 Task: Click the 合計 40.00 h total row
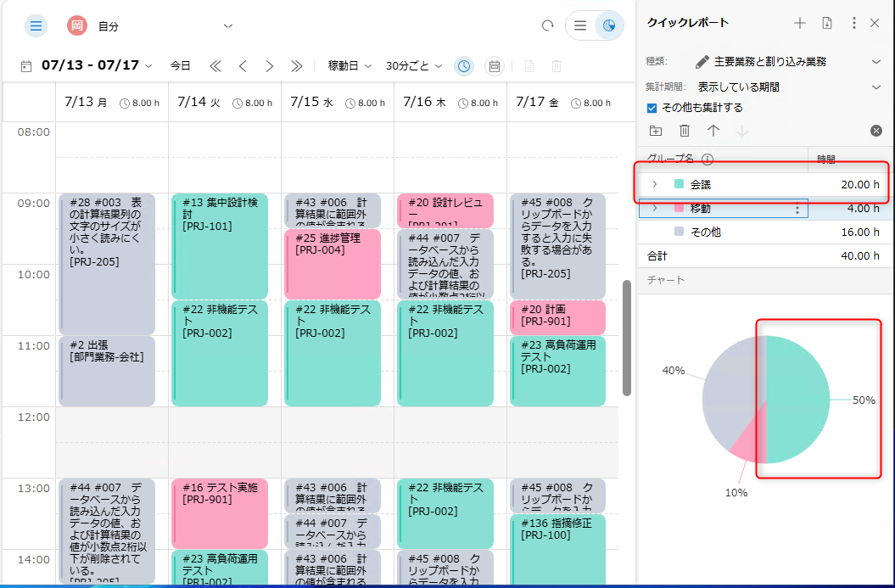766,255
